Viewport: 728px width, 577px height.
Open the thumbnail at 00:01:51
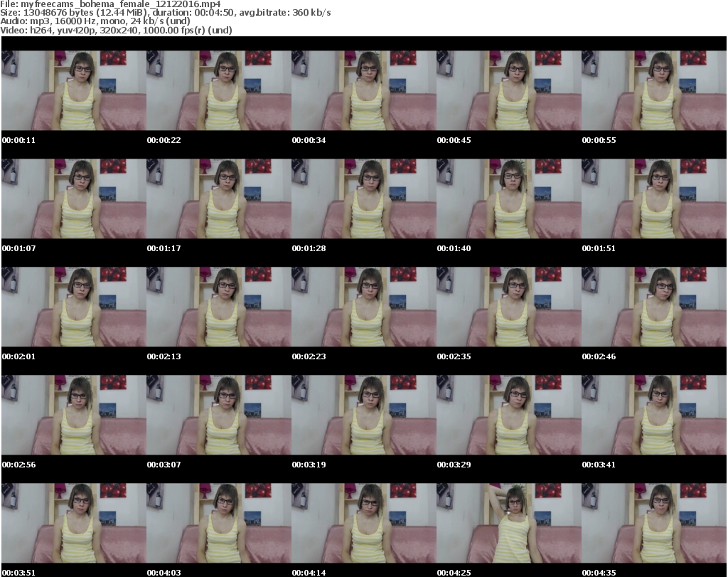(654, 198)
